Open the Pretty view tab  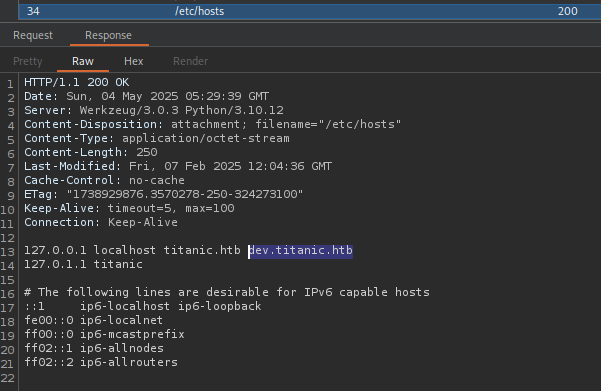point(28,61)
